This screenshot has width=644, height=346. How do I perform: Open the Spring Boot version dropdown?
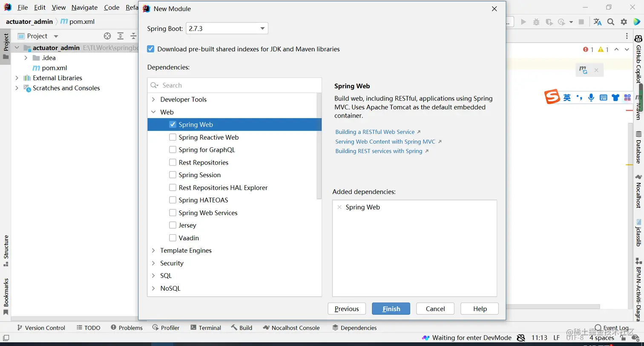click(227, 29)
